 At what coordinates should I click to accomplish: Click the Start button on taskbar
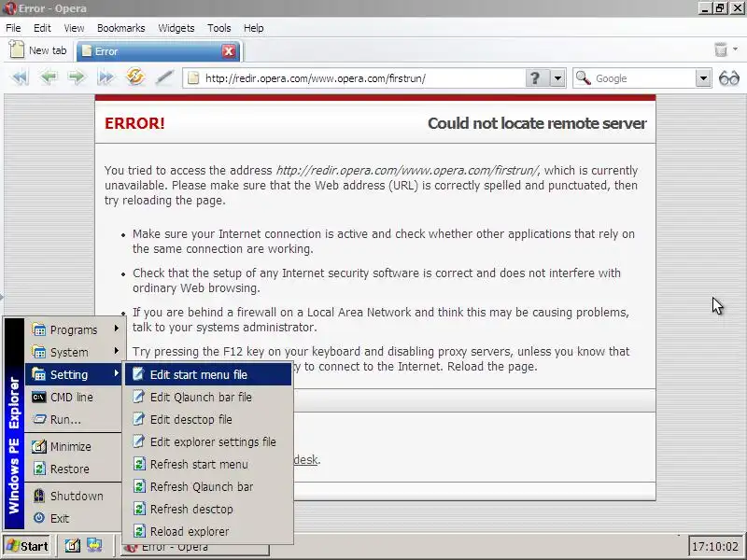pyautogui.click(x=27, y=546)
